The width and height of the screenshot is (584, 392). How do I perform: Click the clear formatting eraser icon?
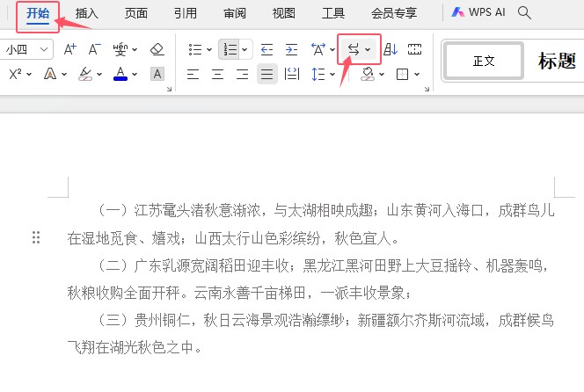pos(157,50)
